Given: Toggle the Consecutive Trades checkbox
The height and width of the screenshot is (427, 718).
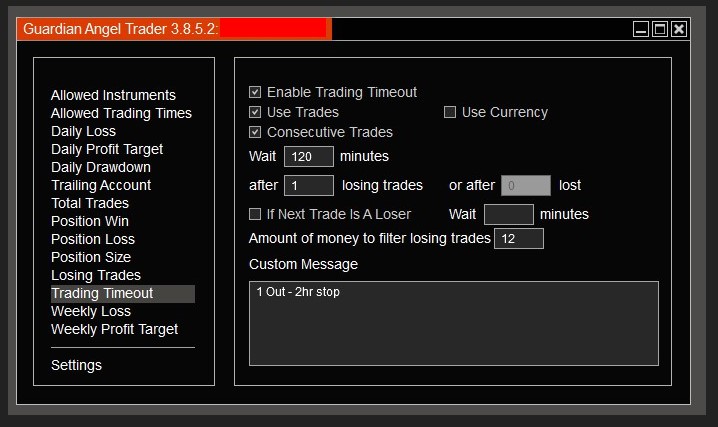Looking at the screenshot, I should pos(255,132).
